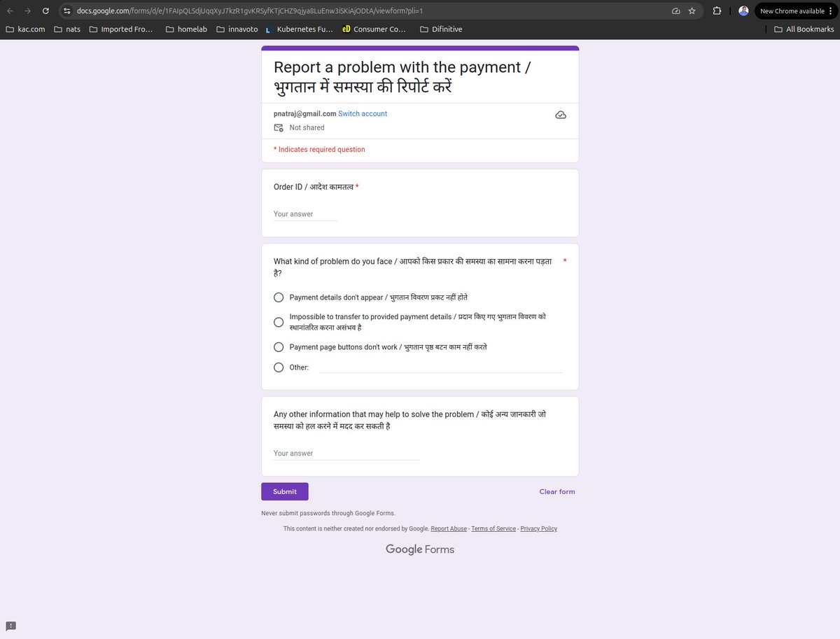Viewport: 840px width, 639px height.
Task: Select "Payment page buttons don't work" option
Action: coord(279,347)
